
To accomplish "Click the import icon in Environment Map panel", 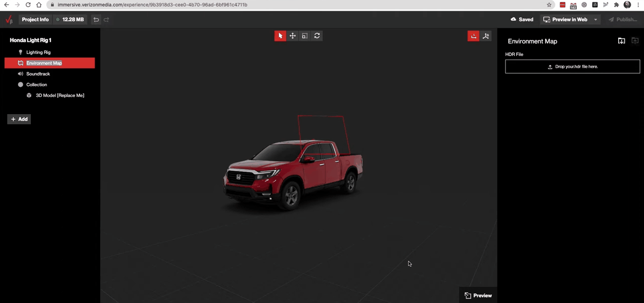I will [x=621, y=41].
